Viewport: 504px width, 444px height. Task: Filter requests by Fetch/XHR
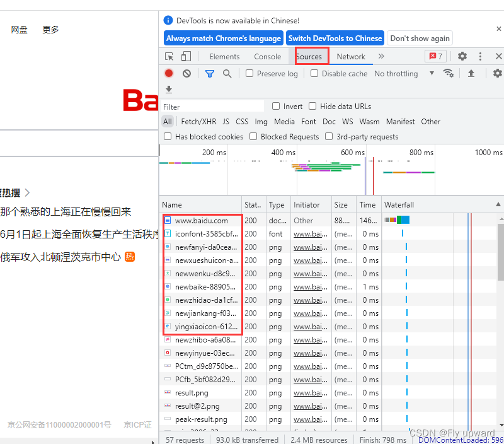[x=198, y=122]
